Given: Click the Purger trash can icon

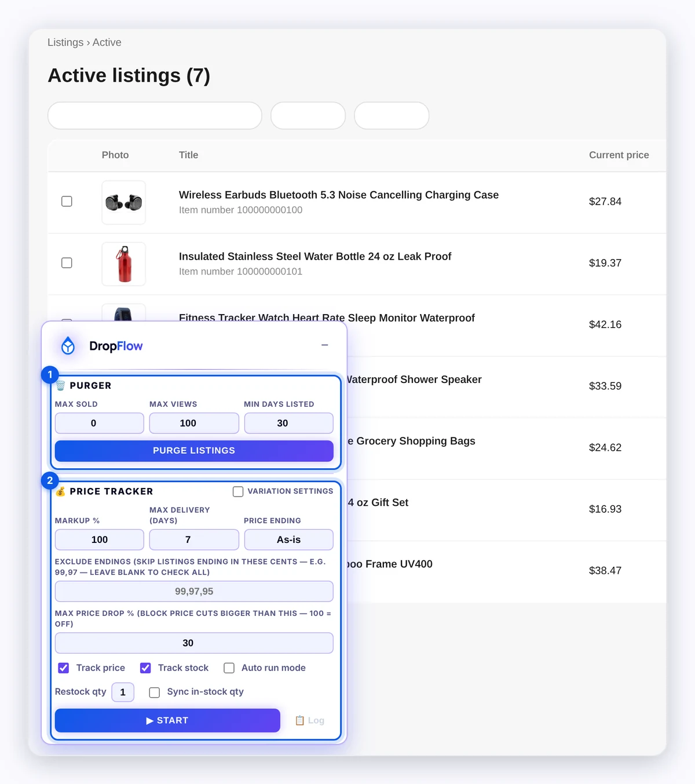Looking at the screenshot, I should pyautogui.click(x=60, y=385).
